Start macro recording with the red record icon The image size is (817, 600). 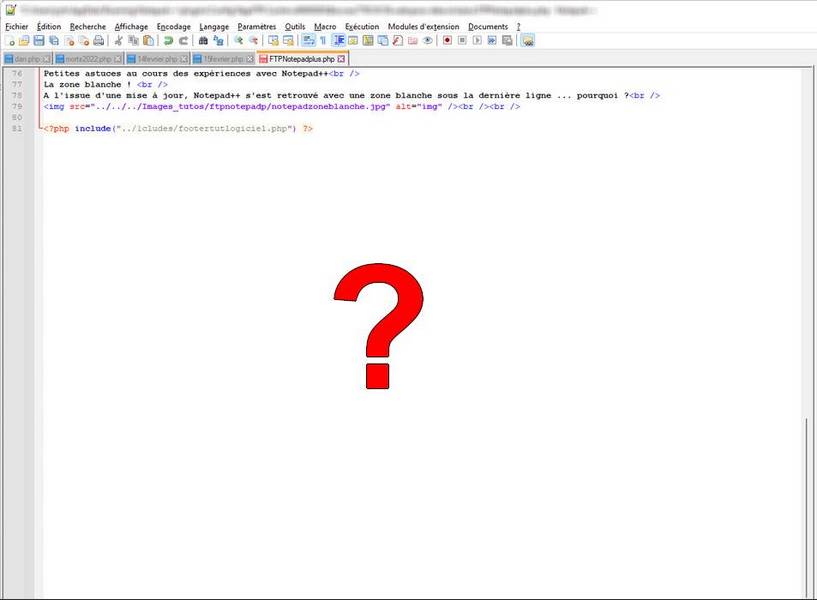[x=447, y=41]
